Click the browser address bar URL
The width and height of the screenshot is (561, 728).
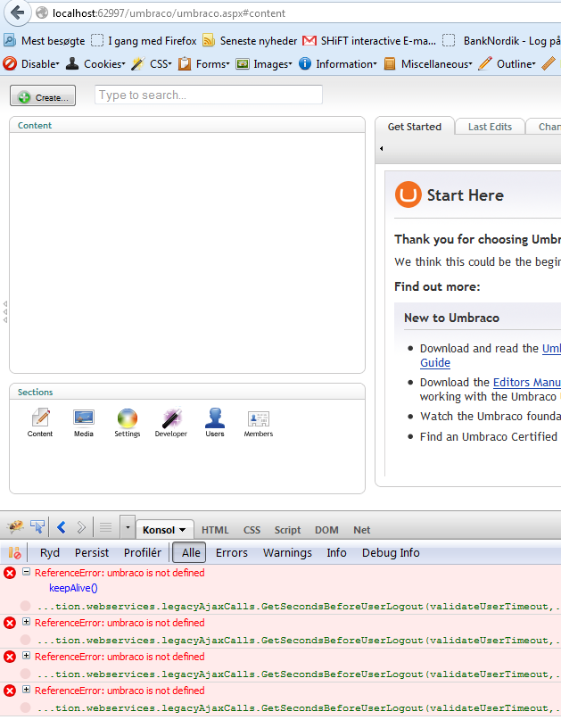click(169, 13)
